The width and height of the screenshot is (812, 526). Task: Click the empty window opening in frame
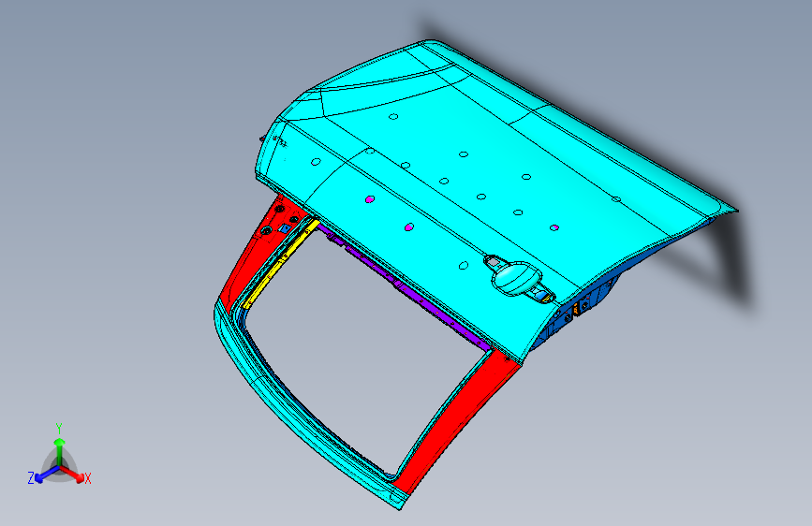(362, 352)
